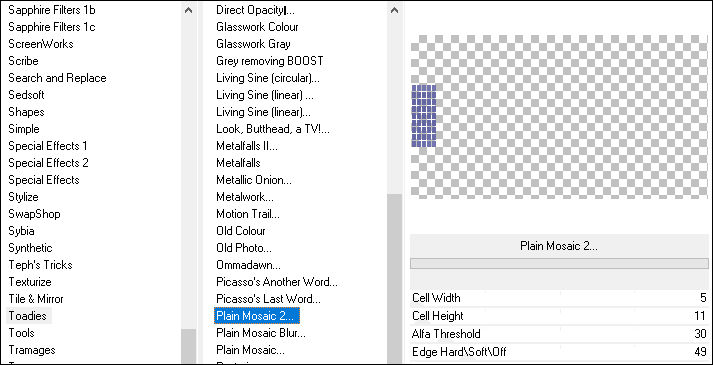Open the Teph's Tricks category
713x365 pixels.
(x=40, y=265)
